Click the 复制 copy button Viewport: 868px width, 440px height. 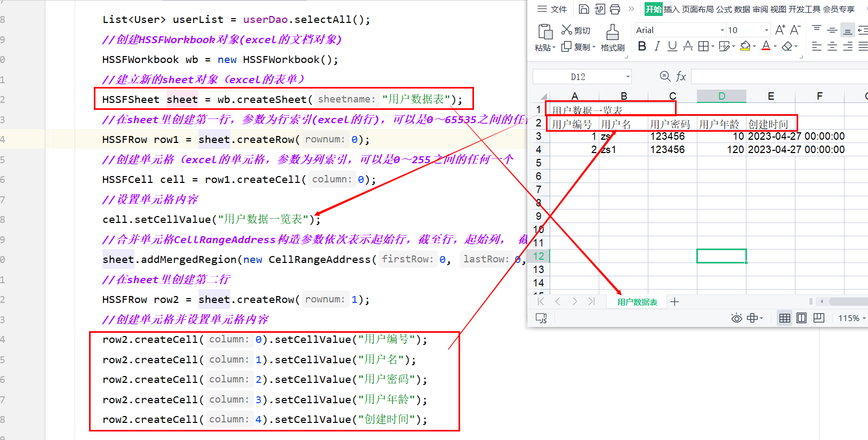(x=575, y=47)
